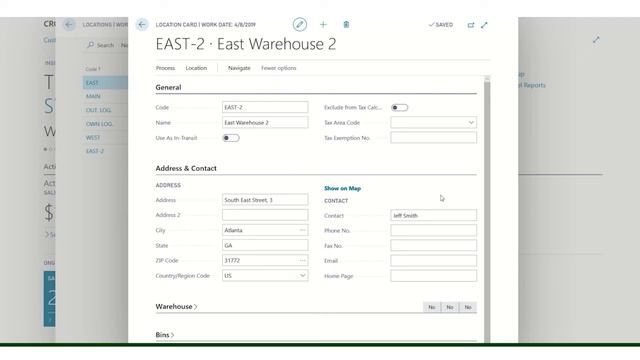
Task: Click into the Contact field
Action: point(433,215)
